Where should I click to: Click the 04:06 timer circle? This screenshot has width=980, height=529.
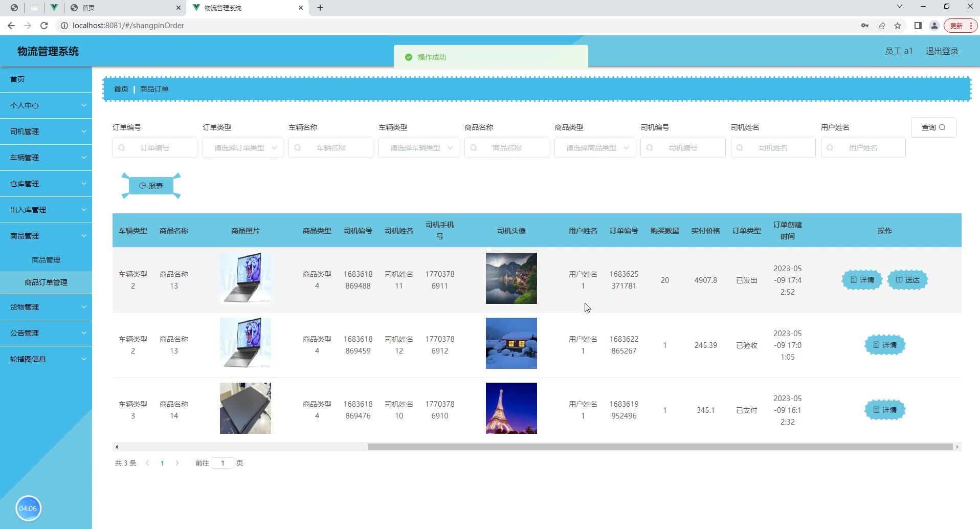click(28, 509)
